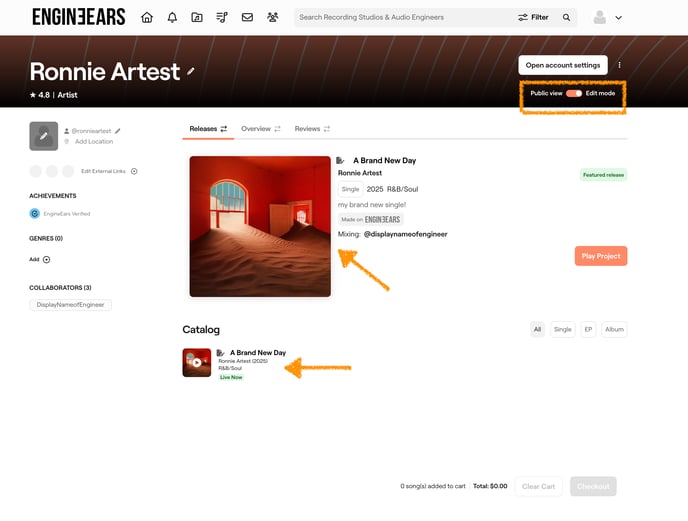Click the search magnifier icon
This screenshot has width=688, height=521.
coord(567,17)
